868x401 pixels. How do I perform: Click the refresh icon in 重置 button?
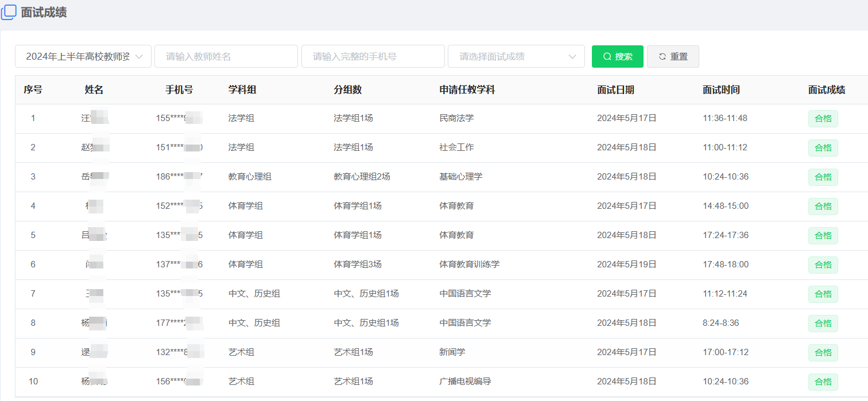[x=662, y=57]
